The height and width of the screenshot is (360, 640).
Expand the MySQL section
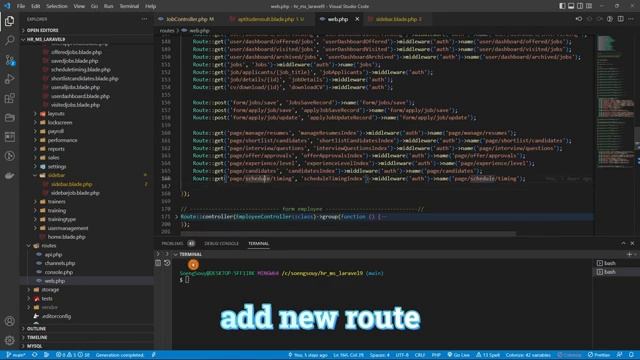(34, 346)
